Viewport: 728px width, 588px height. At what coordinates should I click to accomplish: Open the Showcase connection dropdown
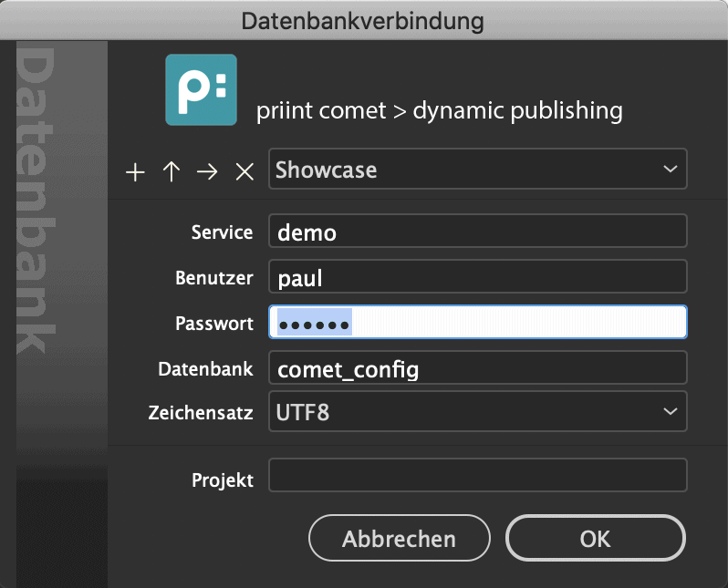478,169
